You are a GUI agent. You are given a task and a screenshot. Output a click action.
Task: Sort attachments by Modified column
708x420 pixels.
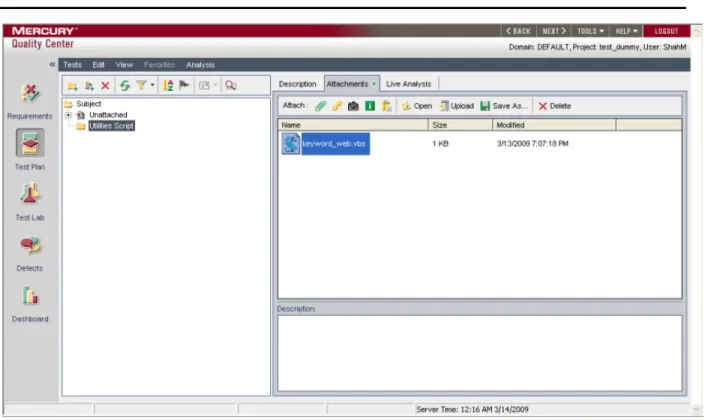coord(554,125)
